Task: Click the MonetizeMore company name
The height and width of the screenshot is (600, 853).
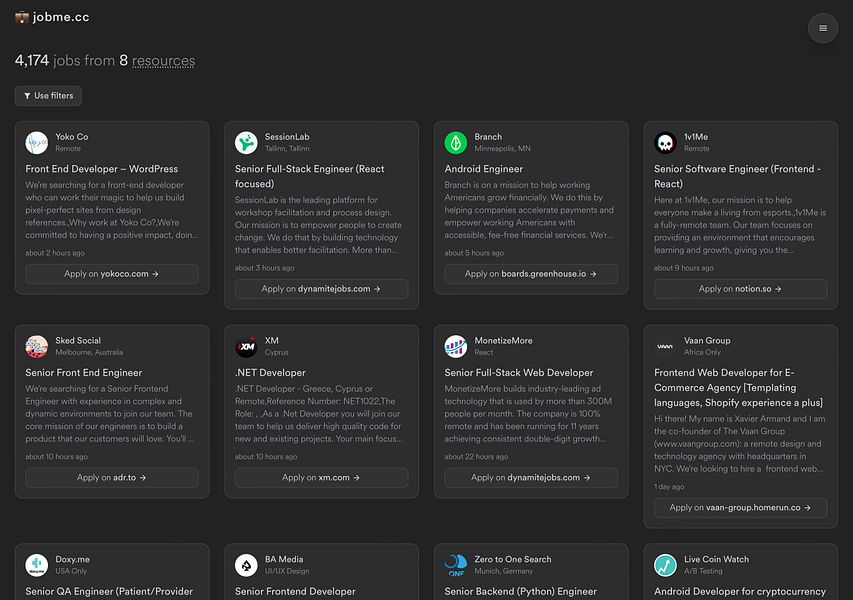Action: pyautogui.click(x=504, y=341)
